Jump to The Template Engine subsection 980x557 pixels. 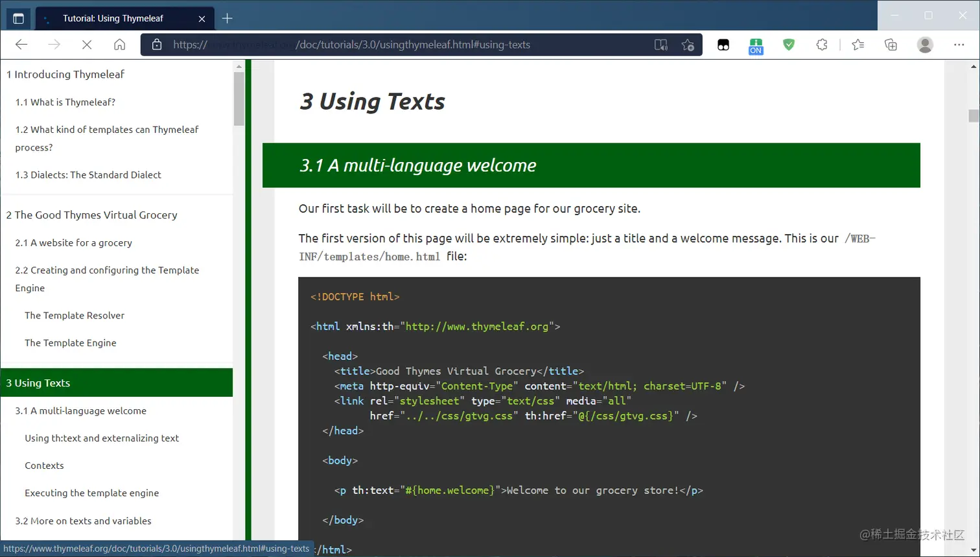(71, 343)
